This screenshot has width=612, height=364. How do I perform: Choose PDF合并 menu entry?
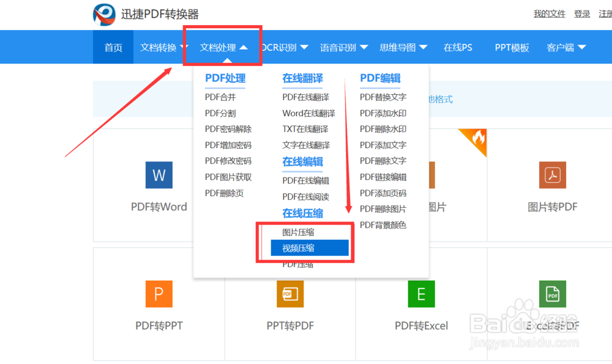220,97
